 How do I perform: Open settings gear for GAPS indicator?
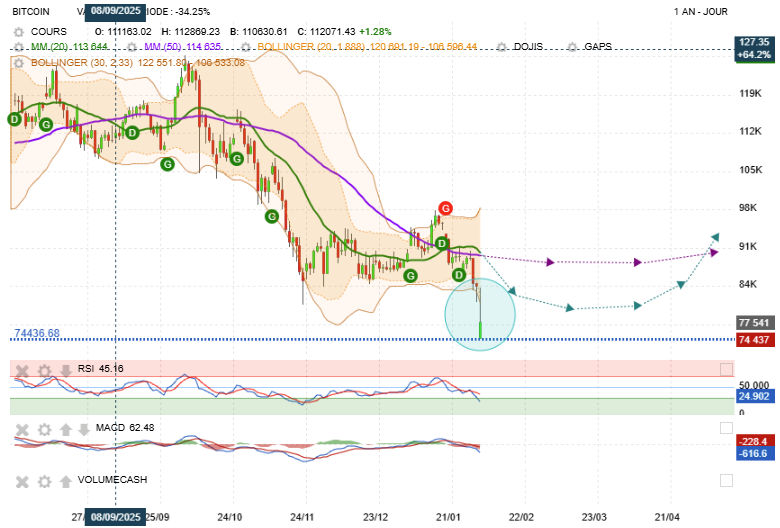(572, 47)
